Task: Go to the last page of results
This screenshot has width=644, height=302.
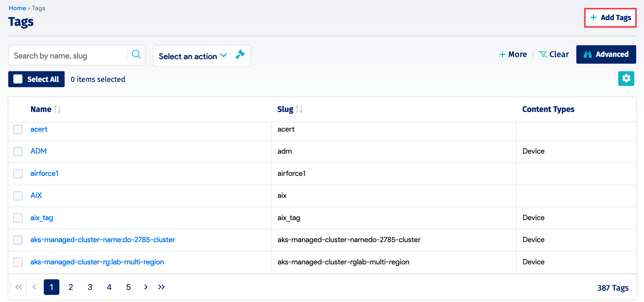Action: pos(161,287)
